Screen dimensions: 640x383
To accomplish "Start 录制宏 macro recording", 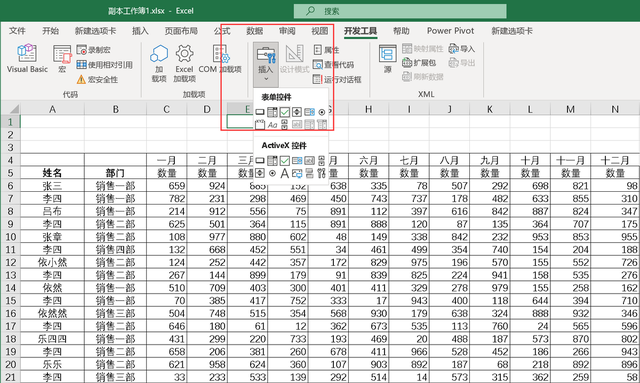I will (x=94, y=50).
